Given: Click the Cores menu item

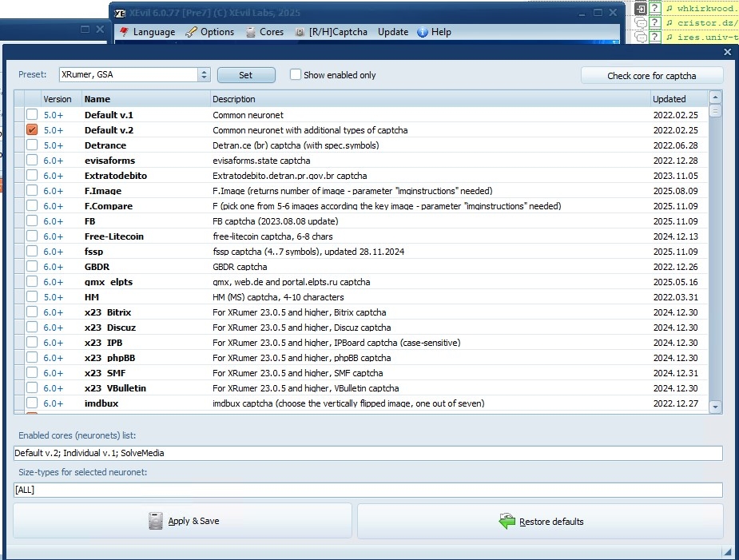Looking at the screenshot, I should coord(264,32).
